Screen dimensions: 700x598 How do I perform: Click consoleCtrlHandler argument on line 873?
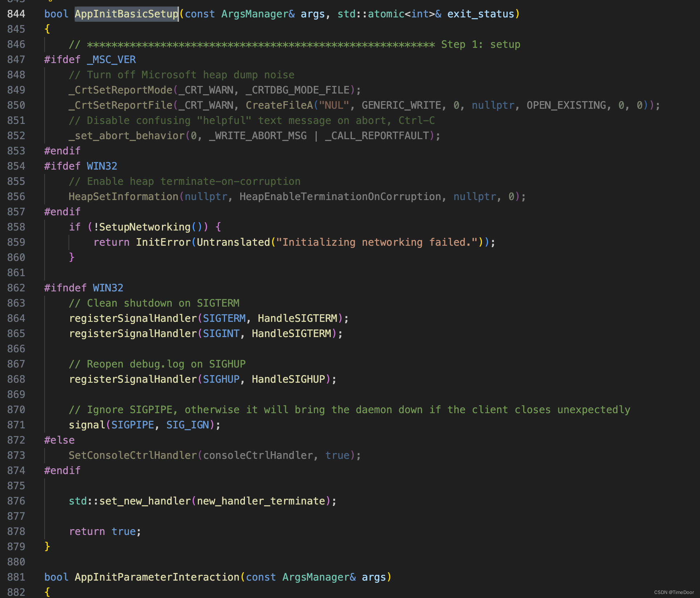258,455
